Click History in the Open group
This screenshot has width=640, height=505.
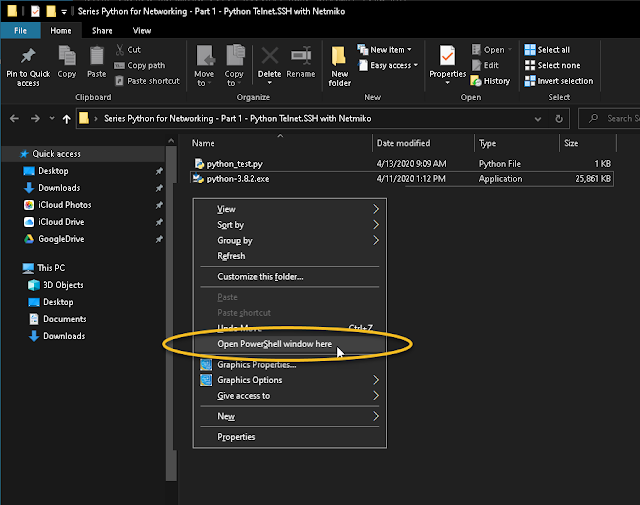point(490,81)
